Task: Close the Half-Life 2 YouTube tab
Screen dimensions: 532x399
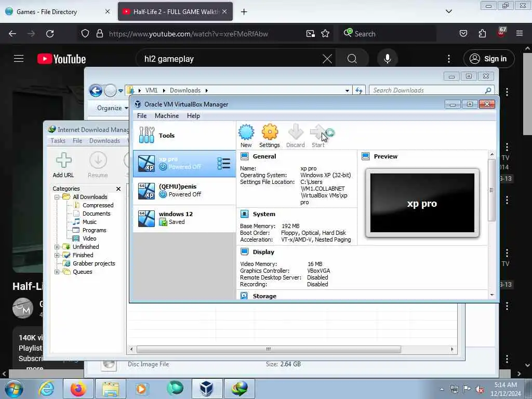Action: coord(224,11)
